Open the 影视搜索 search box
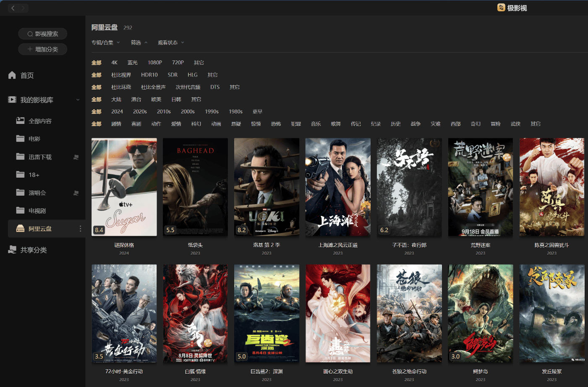 [43, 34]
